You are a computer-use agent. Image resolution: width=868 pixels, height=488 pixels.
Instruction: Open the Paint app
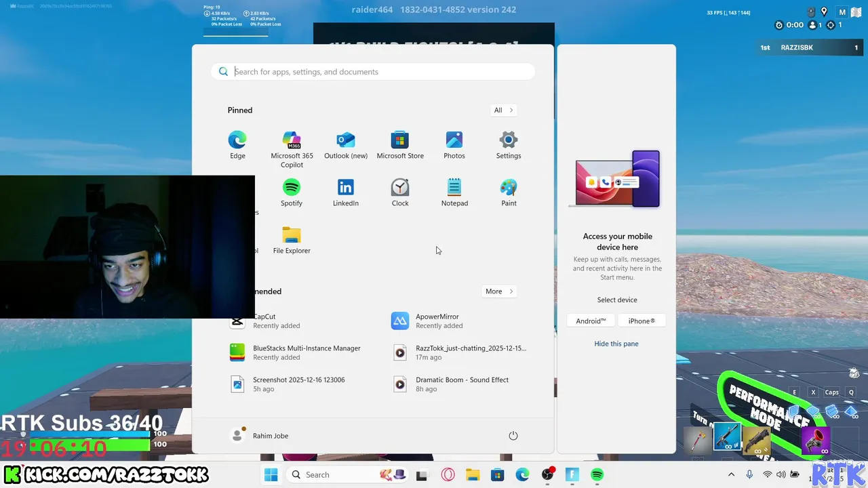[509, 192]
